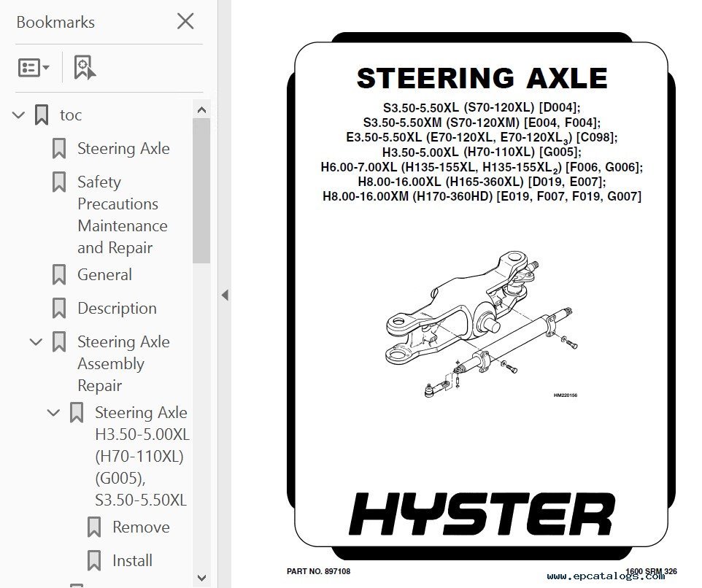The image size is (702, 588).
Task: Open the toc bookmark
Action: point(71,115)
